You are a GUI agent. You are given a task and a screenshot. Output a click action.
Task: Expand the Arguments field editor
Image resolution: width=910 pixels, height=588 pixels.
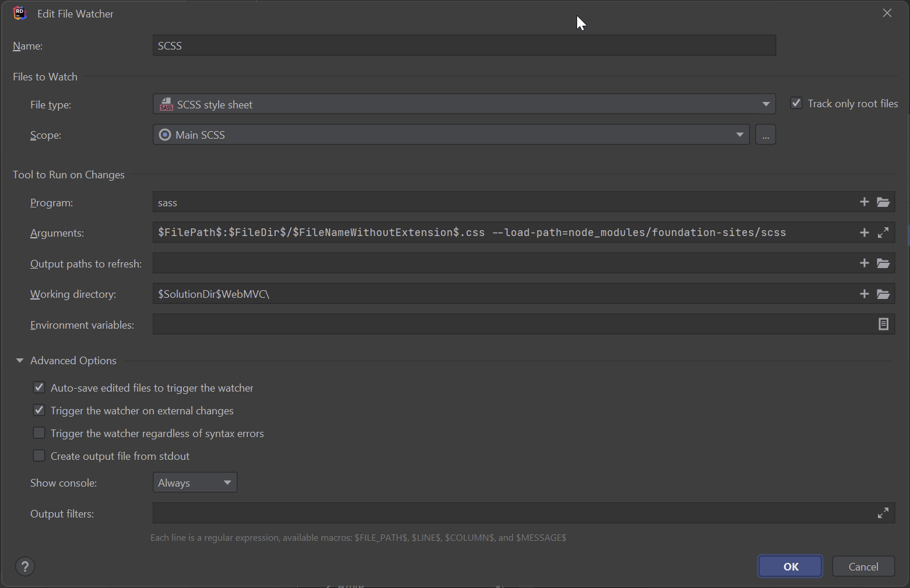pyautogui.click(x=883, y=233)
